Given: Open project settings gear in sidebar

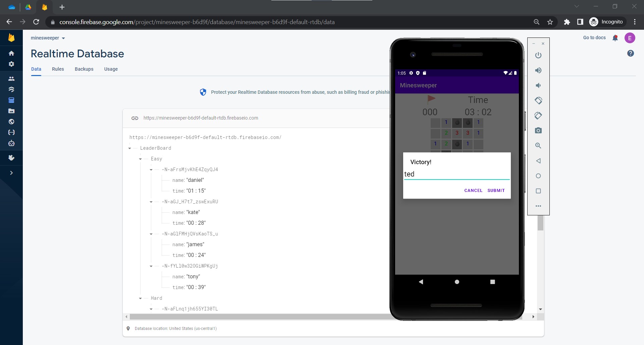Looking at the screenshot, I should pyautogui.click(x=11, y=64).
